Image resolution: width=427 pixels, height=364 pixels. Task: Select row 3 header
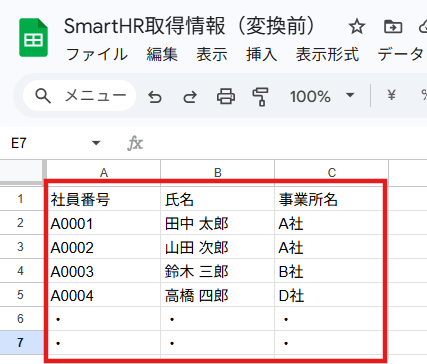pyautogui.click(x=21, y=247)
